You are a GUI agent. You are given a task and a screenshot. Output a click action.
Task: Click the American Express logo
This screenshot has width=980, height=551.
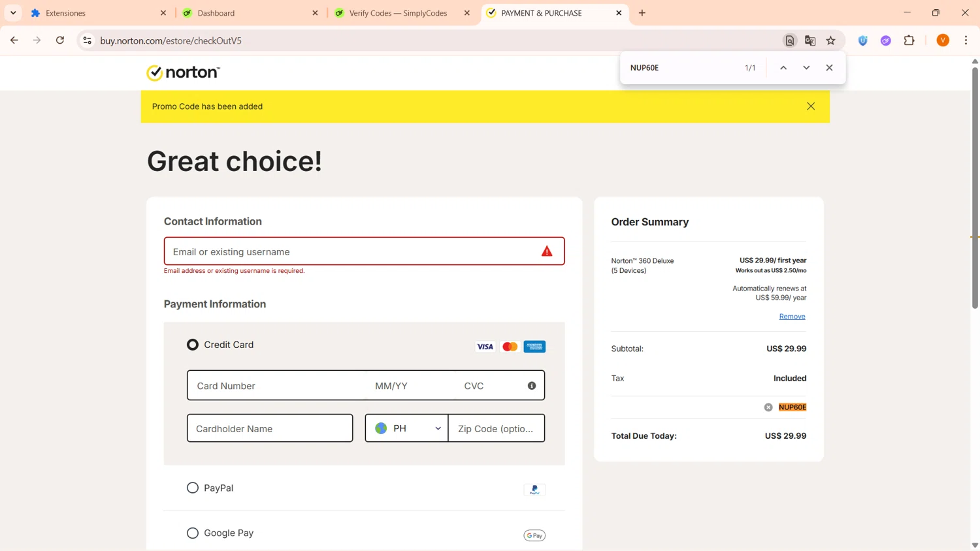[534, 347]
